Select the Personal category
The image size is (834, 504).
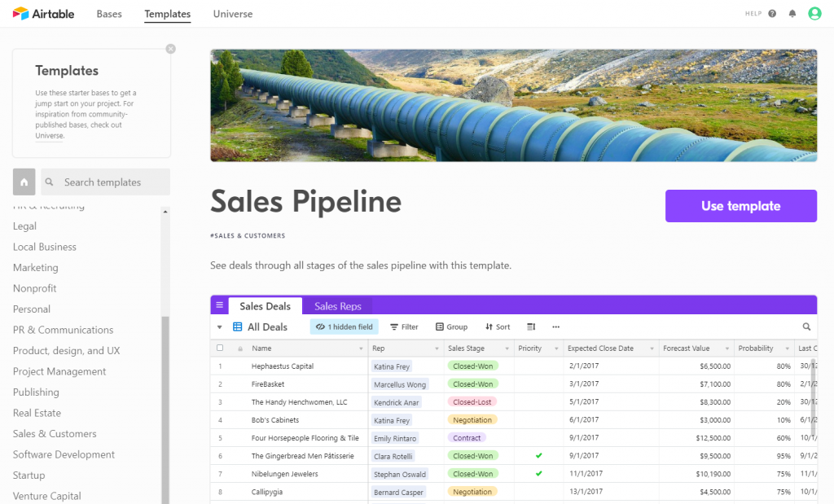pyautogui.click(x=32, y=309)
